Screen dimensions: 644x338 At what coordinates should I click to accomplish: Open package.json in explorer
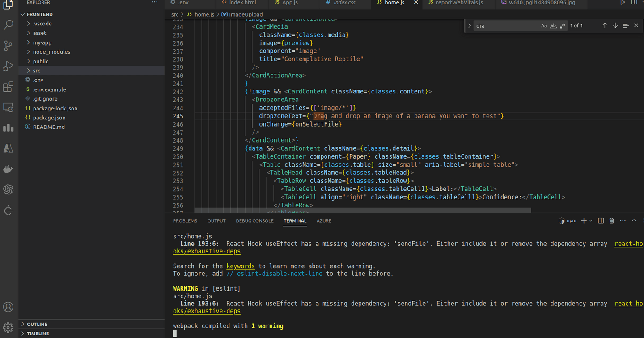(x=92, y=118)
